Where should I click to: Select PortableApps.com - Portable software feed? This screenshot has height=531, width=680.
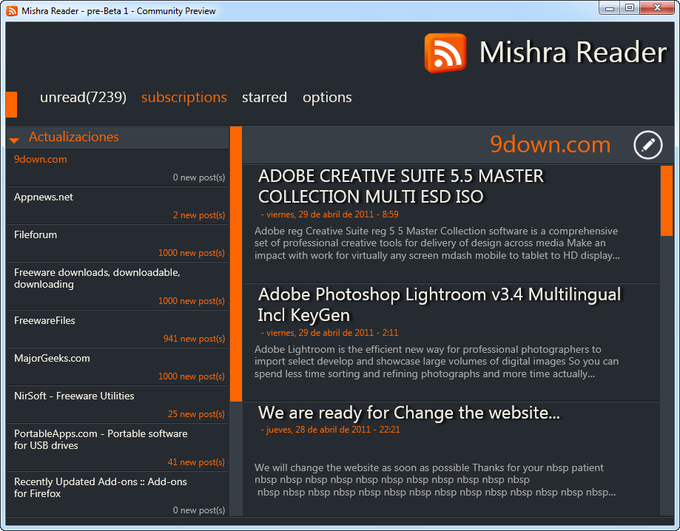pyautogui.click(x=118, y=447)
